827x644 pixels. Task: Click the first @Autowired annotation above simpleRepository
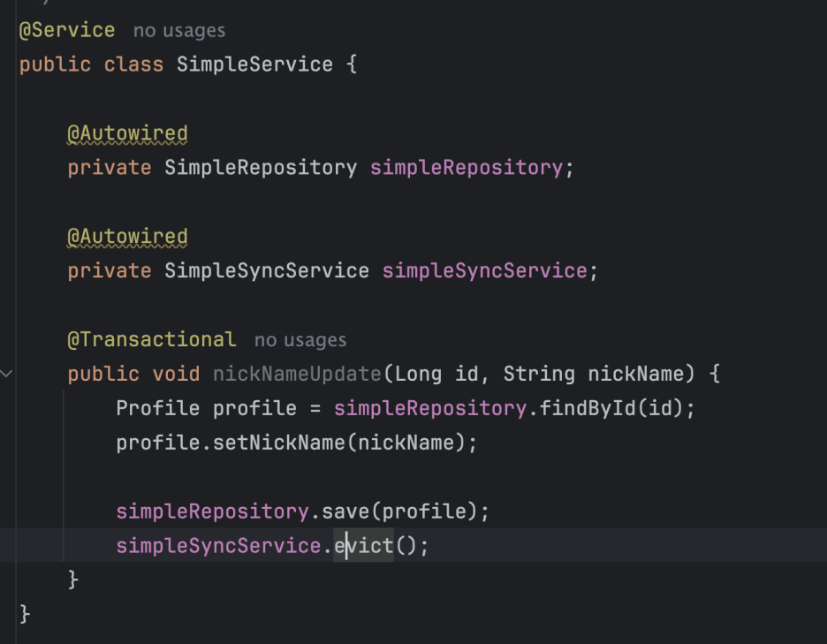127,133
